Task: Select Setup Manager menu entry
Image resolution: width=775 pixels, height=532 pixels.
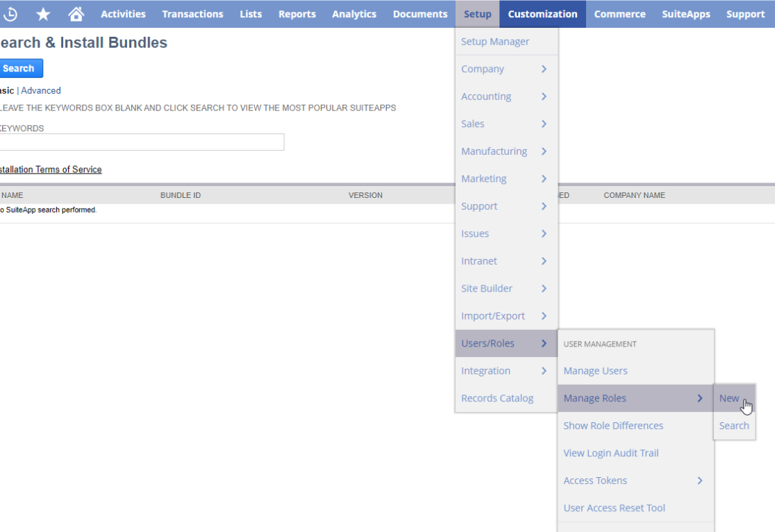Action: pos(507,42)
